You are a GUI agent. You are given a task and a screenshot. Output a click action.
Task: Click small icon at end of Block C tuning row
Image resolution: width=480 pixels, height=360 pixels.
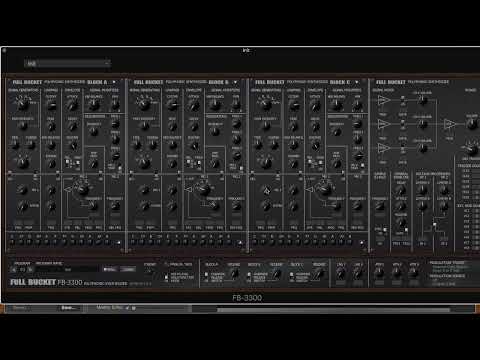(362, 243)
